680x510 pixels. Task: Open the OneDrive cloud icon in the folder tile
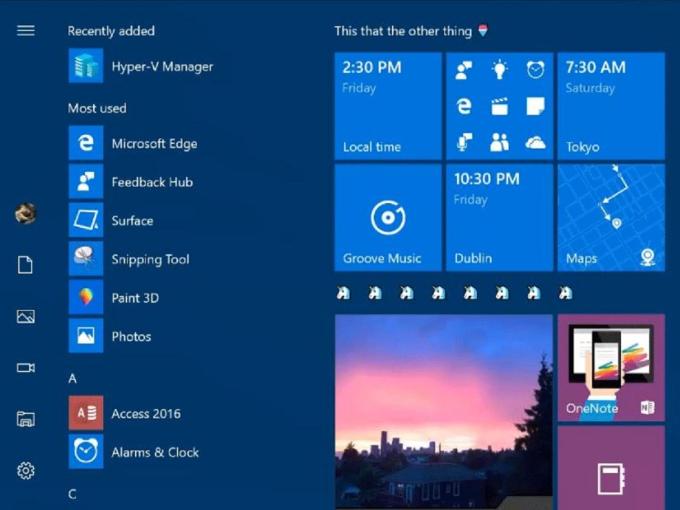coord(536,142)
